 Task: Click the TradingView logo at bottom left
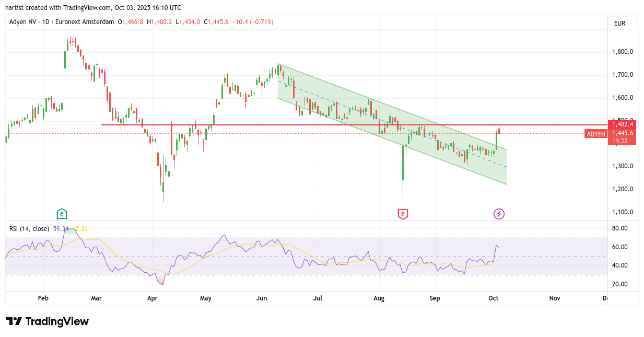coord(48,321)
